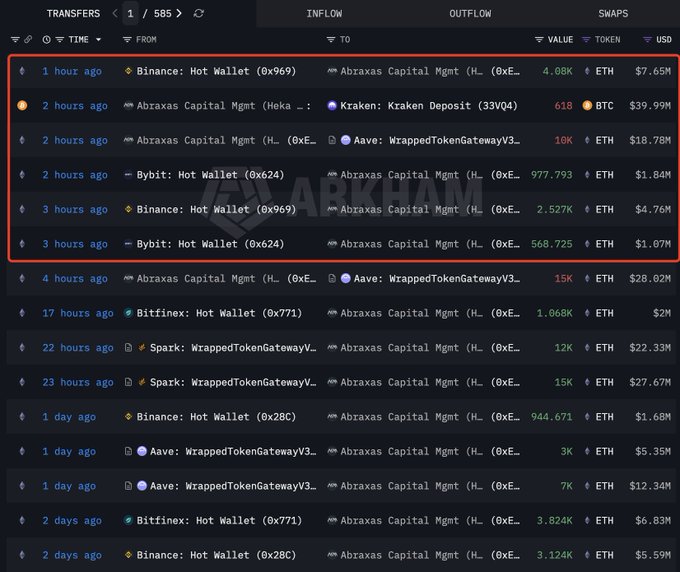Click the contract document icon on the 10K ETH row
Viewport: 680px width, 572px height.
pyautogui.click(x=332, y=140)
